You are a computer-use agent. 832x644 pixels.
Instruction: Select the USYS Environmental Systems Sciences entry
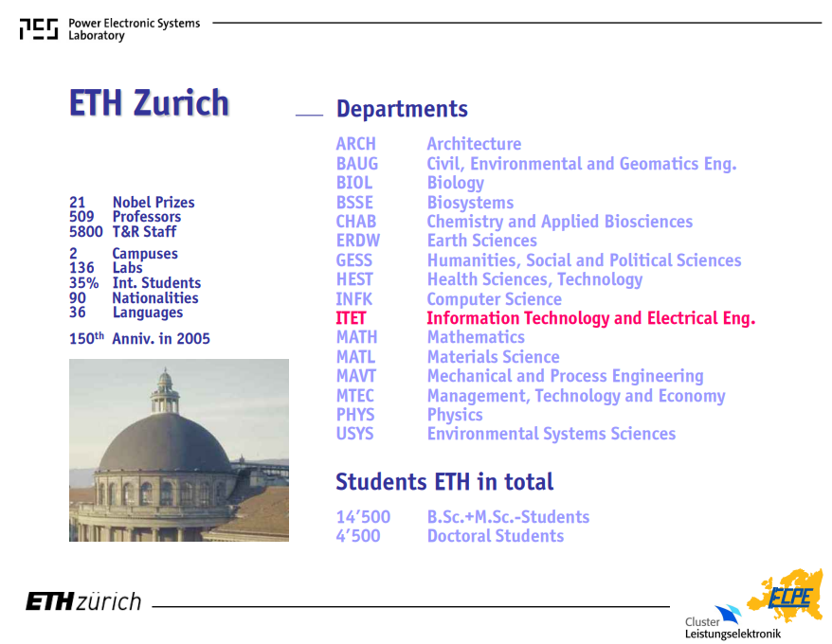[506, 434]
